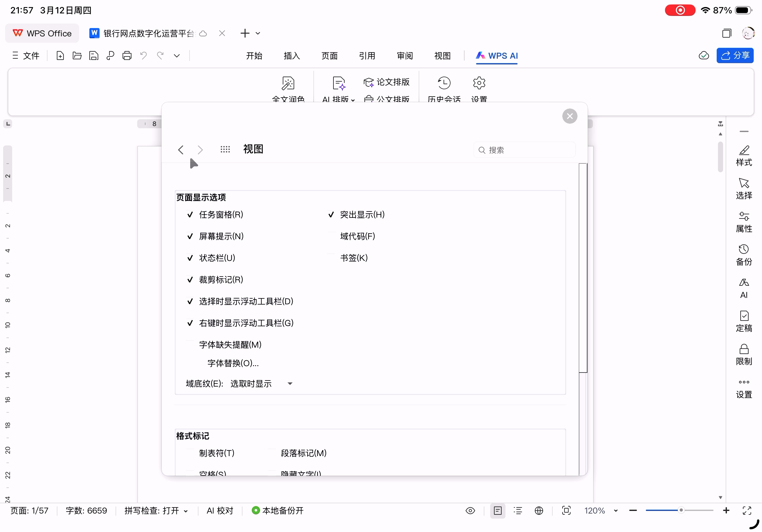Viewport: 762px width, 532px height.
Task: Toggle 字体缺失提醒(M) checkbox
Action: 190,344
